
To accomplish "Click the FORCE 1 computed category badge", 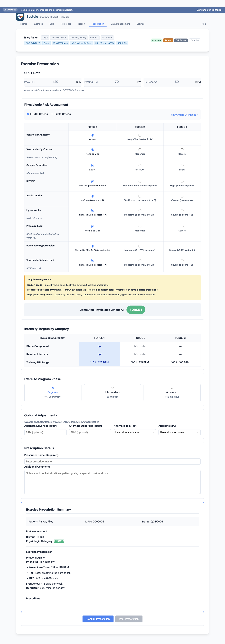I will pos(136,310).
